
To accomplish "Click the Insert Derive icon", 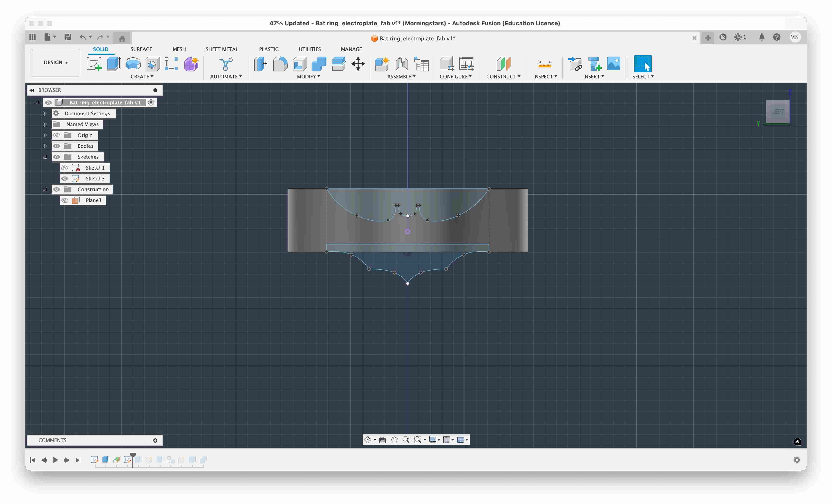I will click(x=575, y=64).
